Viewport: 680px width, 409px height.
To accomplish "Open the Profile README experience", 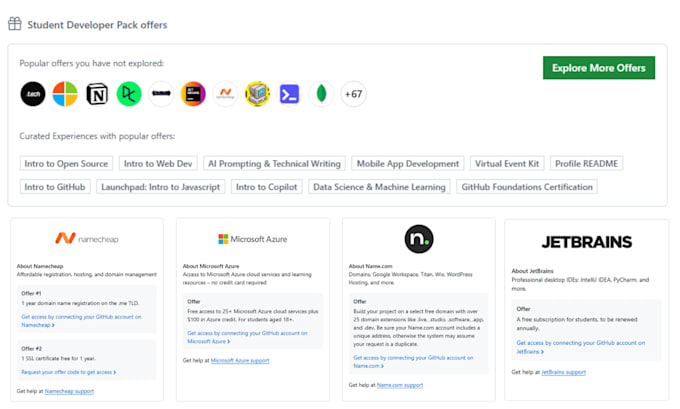I will point(587,164).
